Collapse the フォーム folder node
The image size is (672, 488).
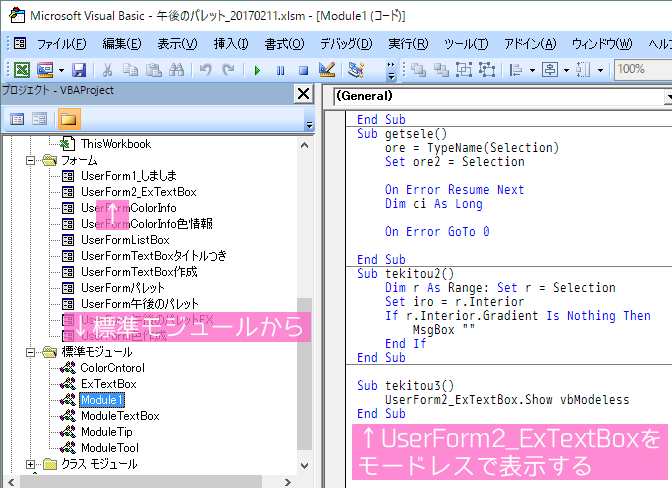30,160
